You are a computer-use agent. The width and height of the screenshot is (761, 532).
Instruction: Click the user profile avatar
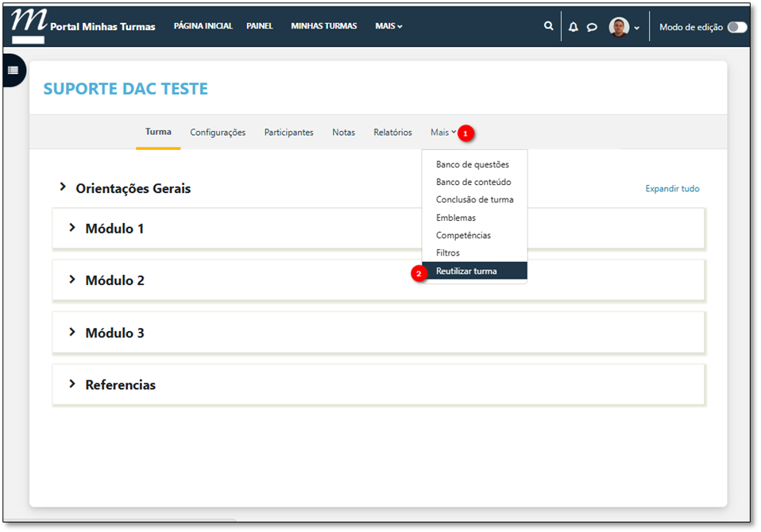(x=619, y=27)
